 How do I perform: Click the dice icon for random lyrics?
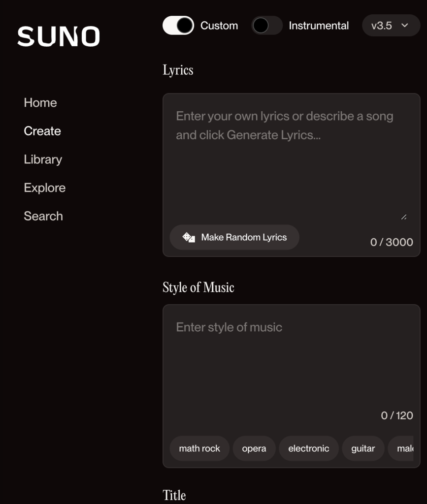coord(189,237)
